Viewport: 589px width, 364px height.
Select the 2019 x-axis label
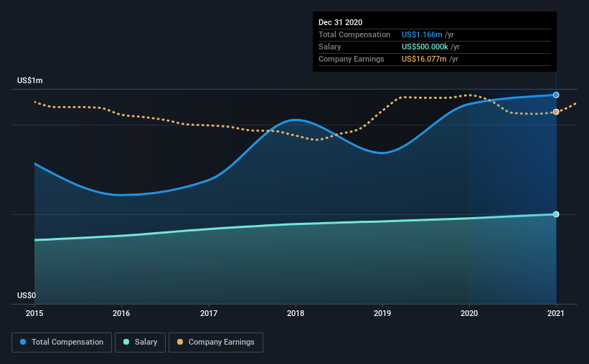click(382, 313)
